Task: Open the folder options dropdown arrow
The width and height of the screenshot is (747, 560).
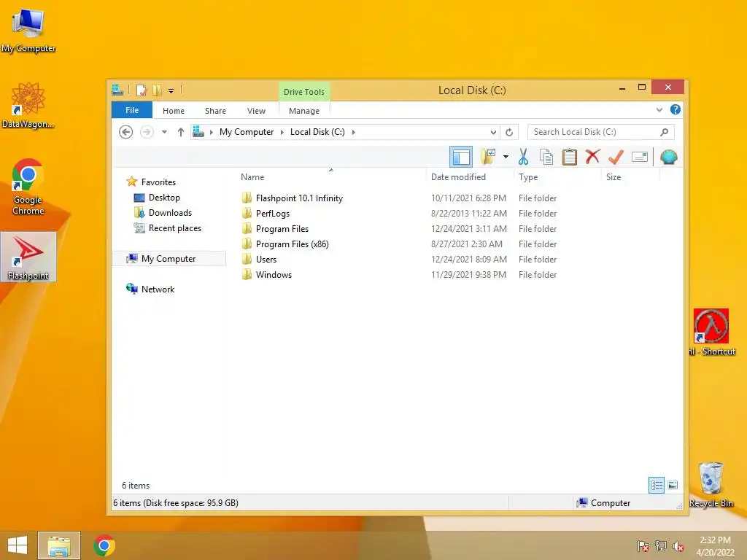Action: (x=506, y=157)
